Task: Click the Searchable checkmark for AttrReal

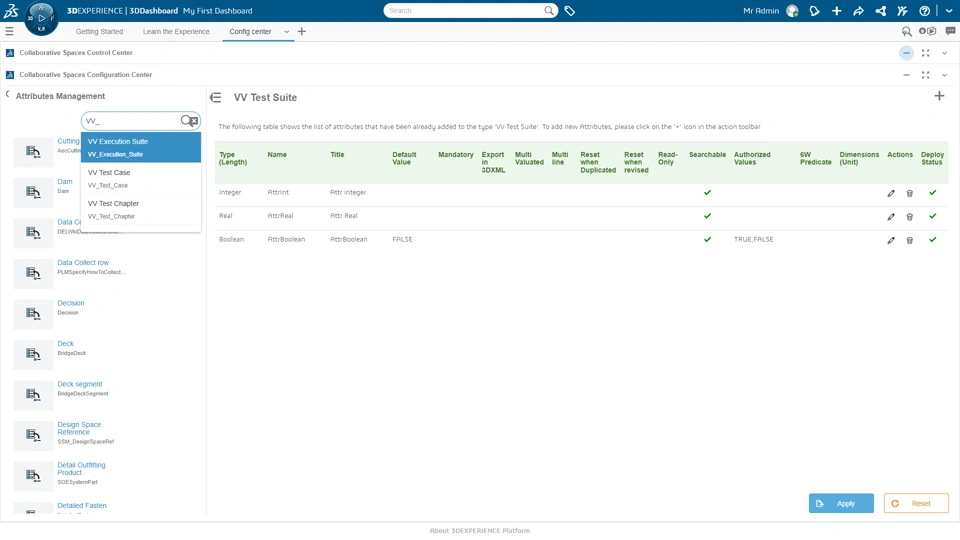Action: pos(707,216)
